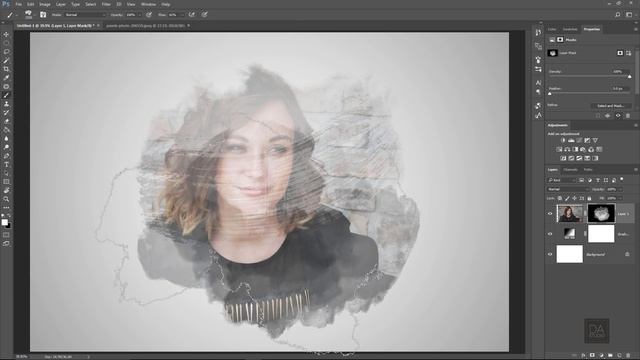Open brush preset picker dropdown arrow
This screenshot has height=360, width=640.
(x=34, y=15)
